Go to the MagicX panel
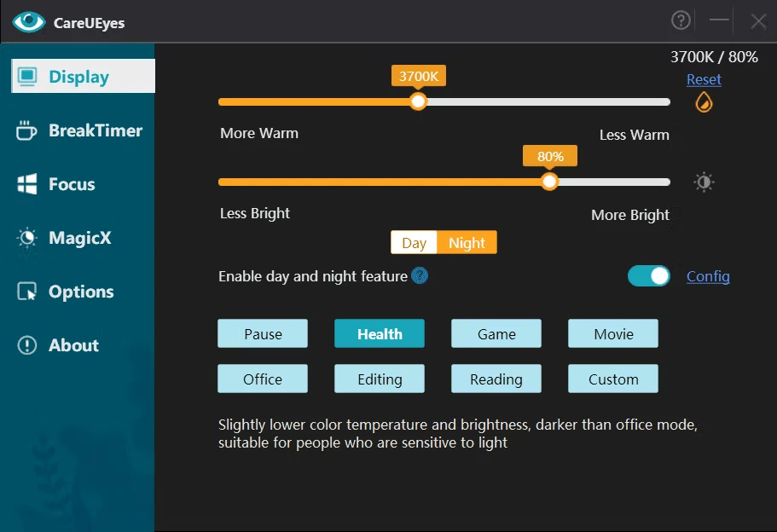 pyautogui.click(x=78, y=238)
